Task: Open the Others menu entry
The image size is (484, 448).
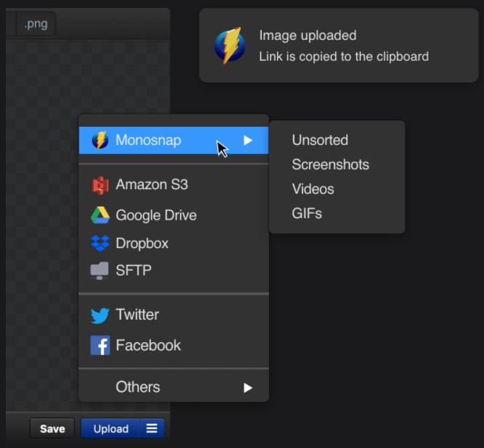Action: pos(173,387)
